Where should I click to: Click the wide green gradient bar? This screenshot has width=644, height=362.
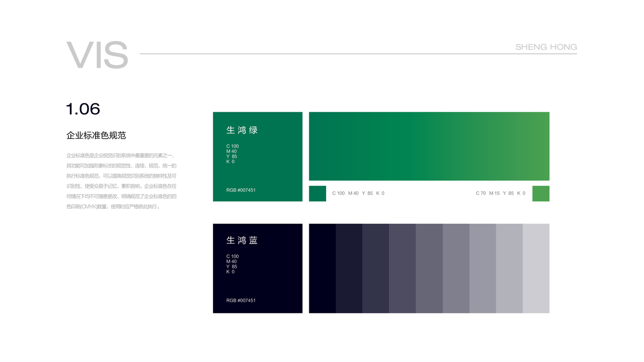pos(429,146)
